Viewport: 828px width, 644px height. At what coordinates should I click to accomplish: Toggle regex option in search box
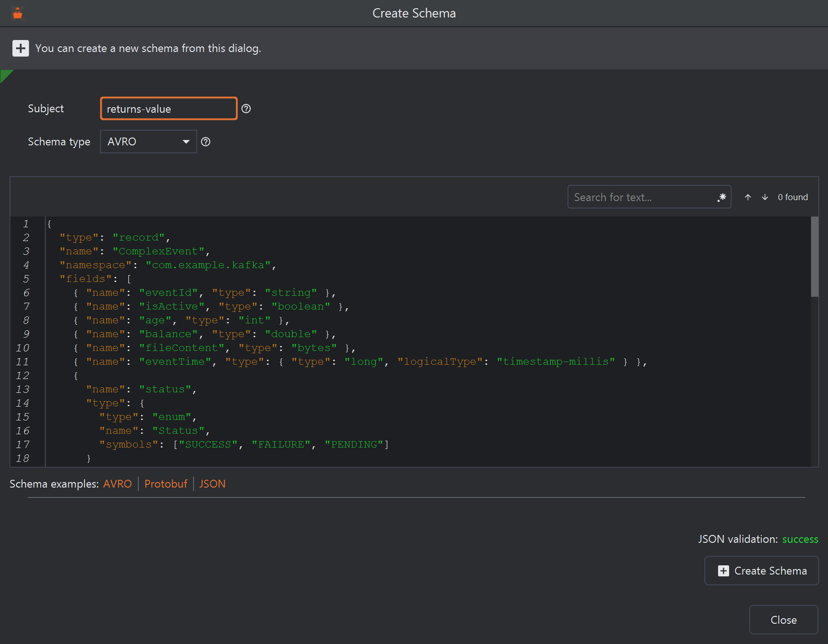pyautogui.click(x=722, y=197)
